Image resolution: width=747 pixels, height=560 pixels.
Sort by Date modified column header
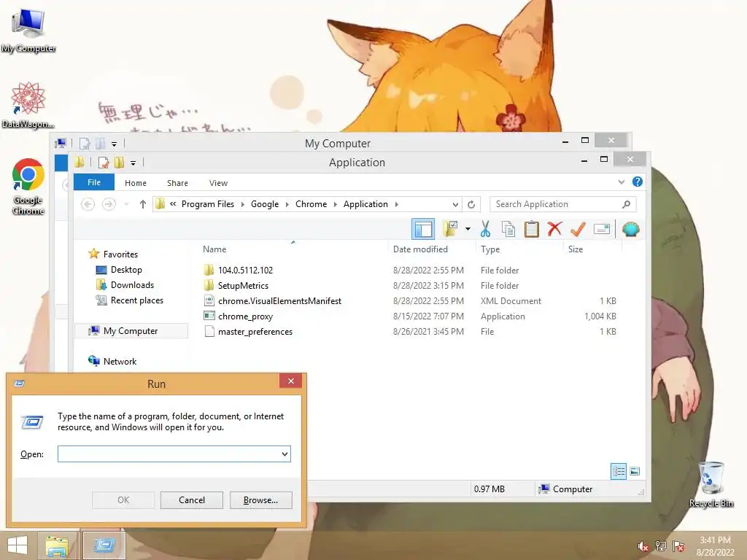(420, 249)
